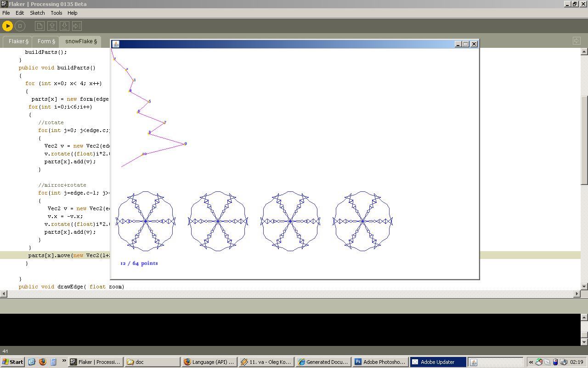Switch to 'Flaker | Processi...' taskbar button
Image resolution: width=588 pixels, height=368 pixels.
[x=96, y=362]
